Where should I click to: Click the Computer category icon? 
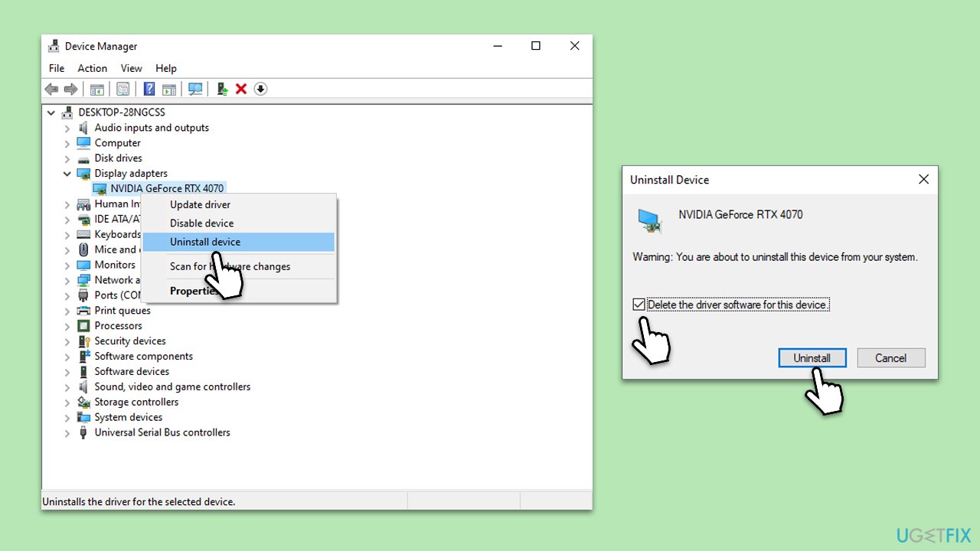(83, 143)
